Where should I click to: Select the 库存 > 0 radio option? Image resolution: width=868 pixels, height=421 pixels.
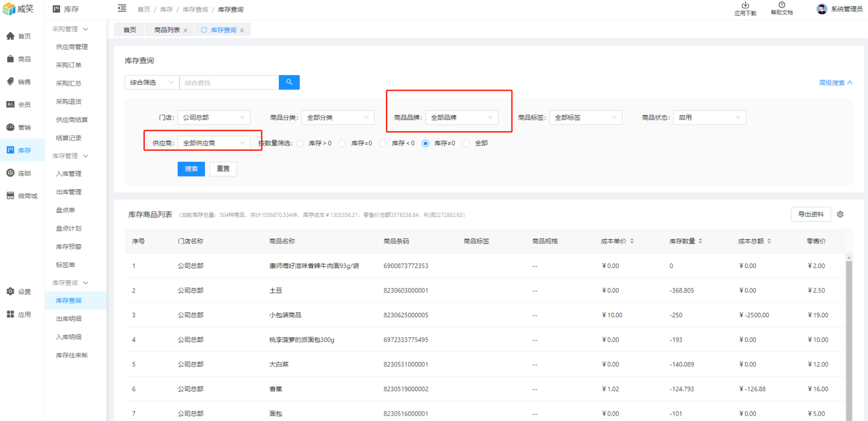[300, 143]
